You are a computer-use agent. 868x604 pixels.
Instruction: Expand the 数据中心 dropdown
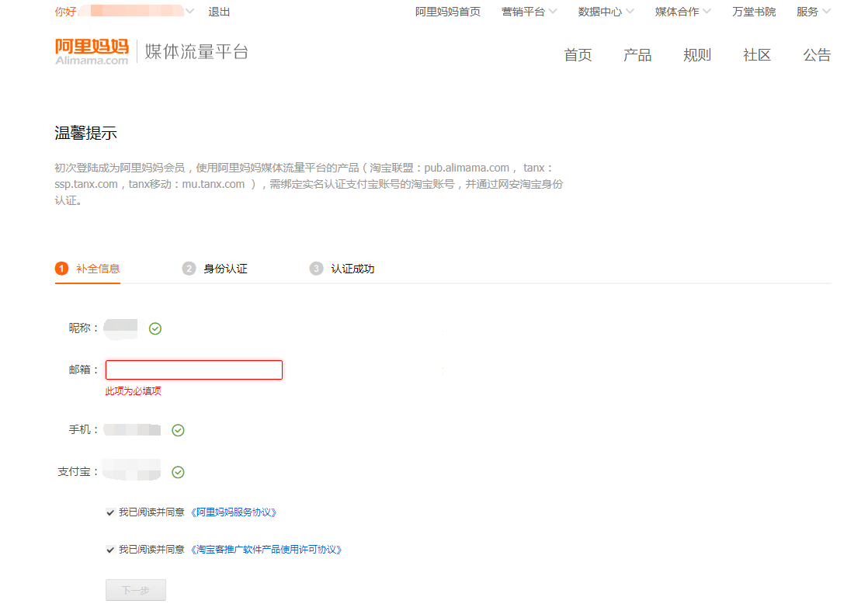(x=606, y=12)
